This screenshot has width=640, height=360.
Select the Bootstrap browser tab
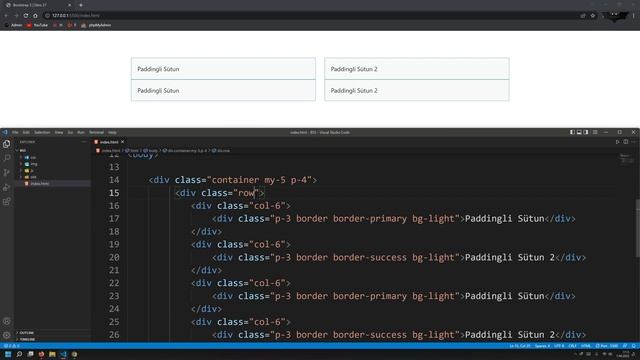point(37,5)
